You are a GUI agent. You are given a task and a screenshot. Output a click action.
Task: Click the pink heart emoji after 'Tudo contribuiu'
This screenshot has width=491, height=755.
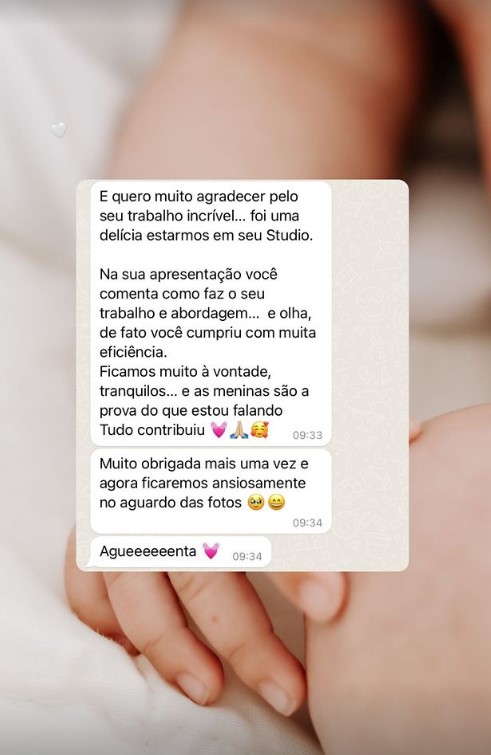(219, 430)
